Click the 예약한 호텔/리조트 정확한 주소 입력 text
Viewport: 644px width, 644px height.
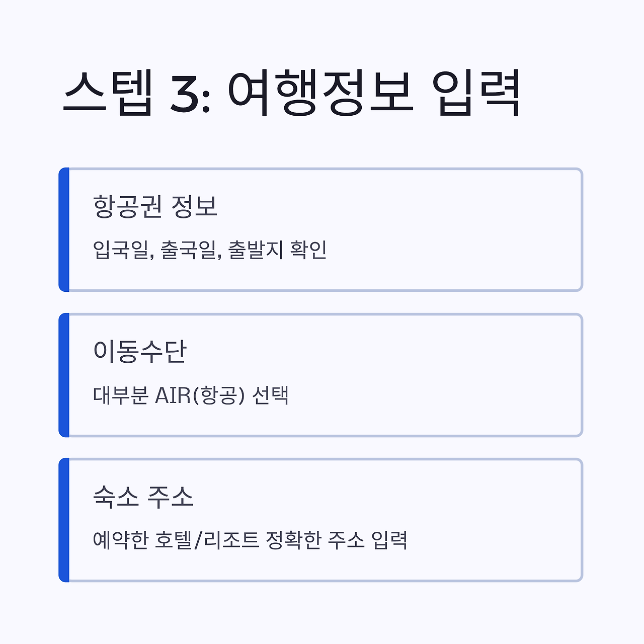(250, 540)
